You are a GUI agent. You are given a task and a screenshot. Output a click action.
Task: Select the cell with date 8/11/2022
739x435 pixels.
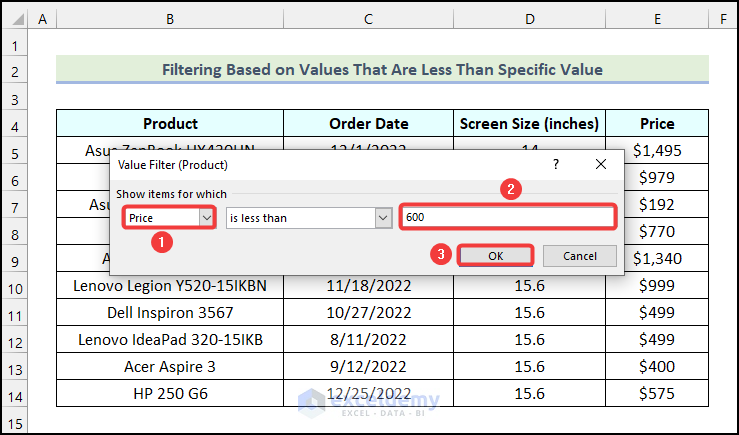[x=368, y=340]
